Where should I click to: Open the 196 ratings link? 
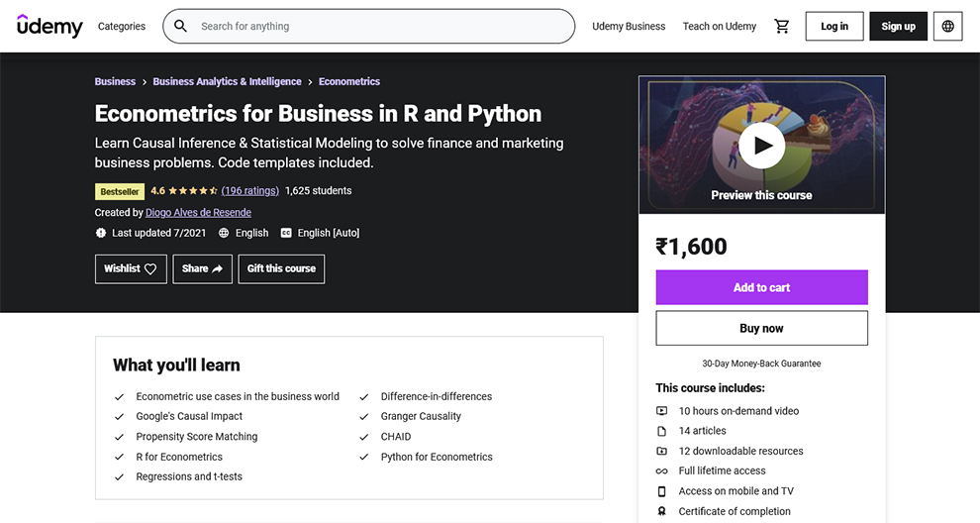point(250,191)
